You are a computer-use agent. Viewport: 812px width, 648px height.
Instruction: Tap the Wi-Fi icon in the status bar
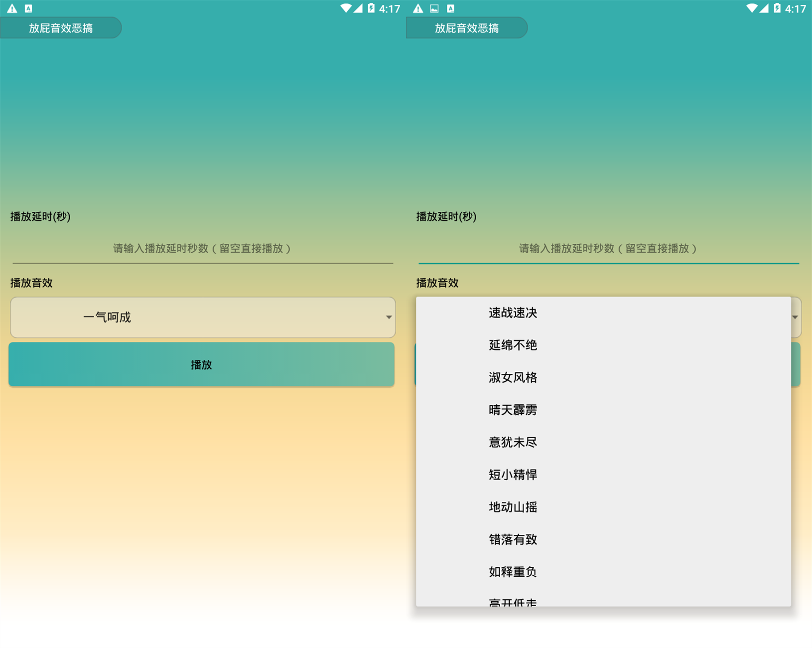click(345, 8)
